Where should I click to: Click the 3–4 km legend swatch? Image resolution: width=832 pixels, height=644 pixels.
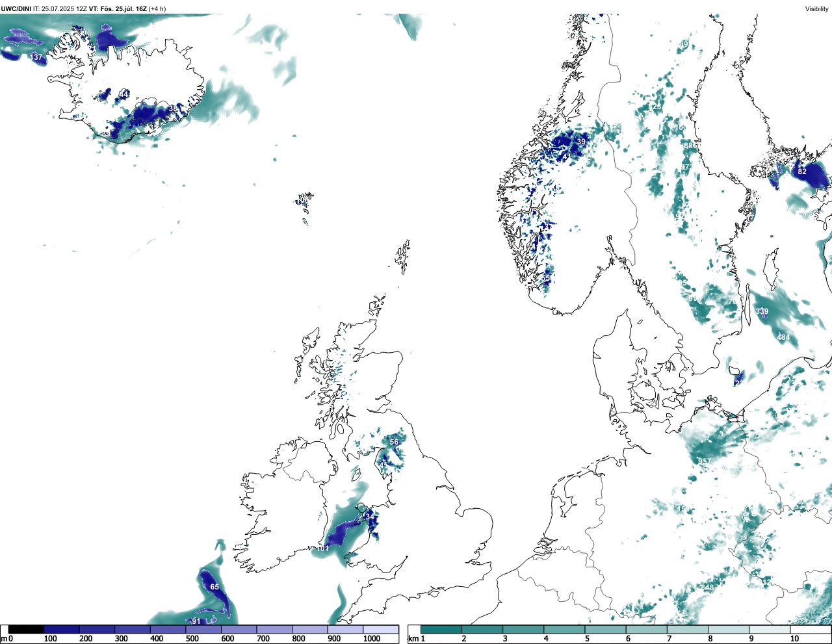pyautogui.click(x=523, y=629)
